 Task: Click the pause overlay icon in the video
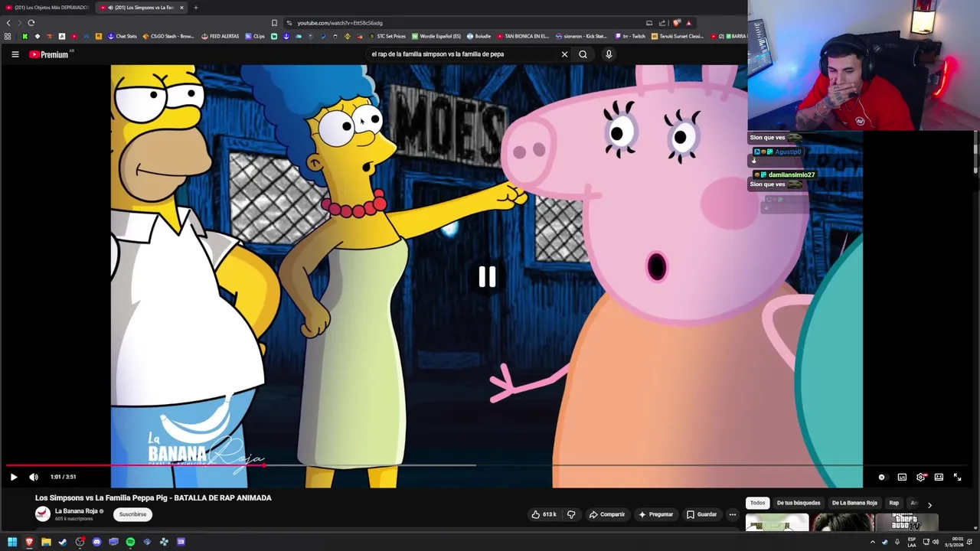487,277
